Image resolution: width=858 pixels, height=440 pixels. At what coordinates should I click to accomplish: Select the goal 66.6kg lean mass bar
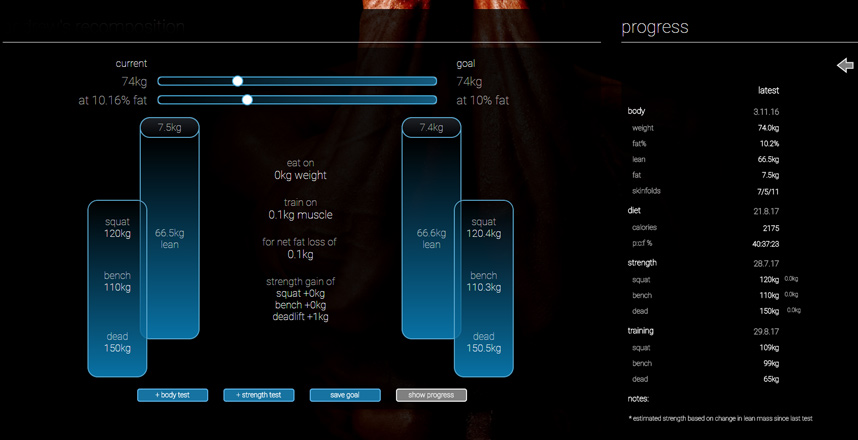[430, 238]
